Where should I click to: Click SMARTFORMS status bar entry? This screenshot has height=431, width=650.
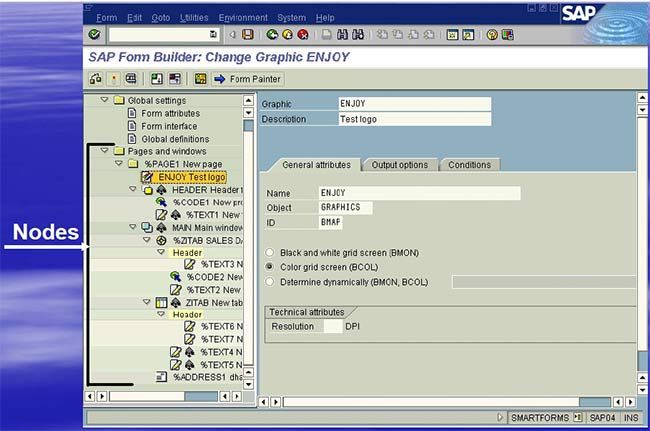point(540,418)
